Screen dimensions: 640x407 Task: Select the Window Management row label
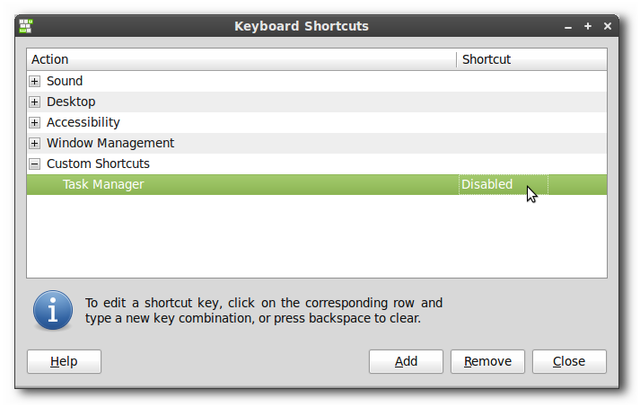click(110, 143)
